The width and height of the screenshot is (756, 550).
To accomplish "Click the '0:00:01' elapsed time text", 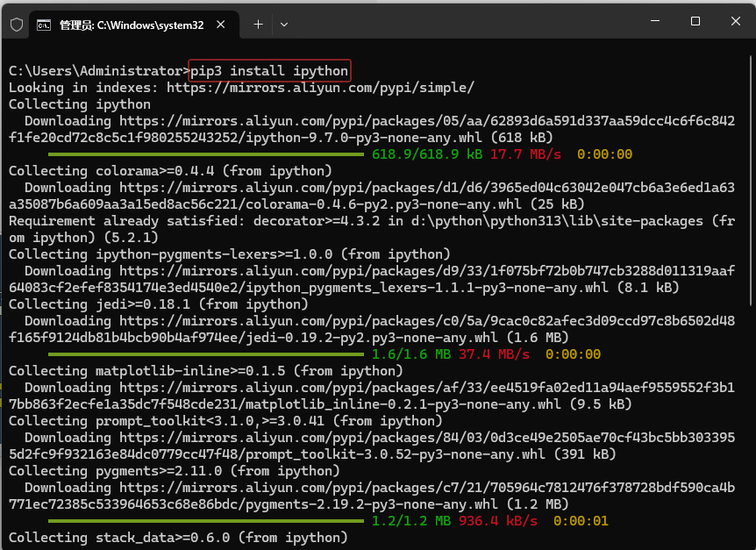I will 581,521.
